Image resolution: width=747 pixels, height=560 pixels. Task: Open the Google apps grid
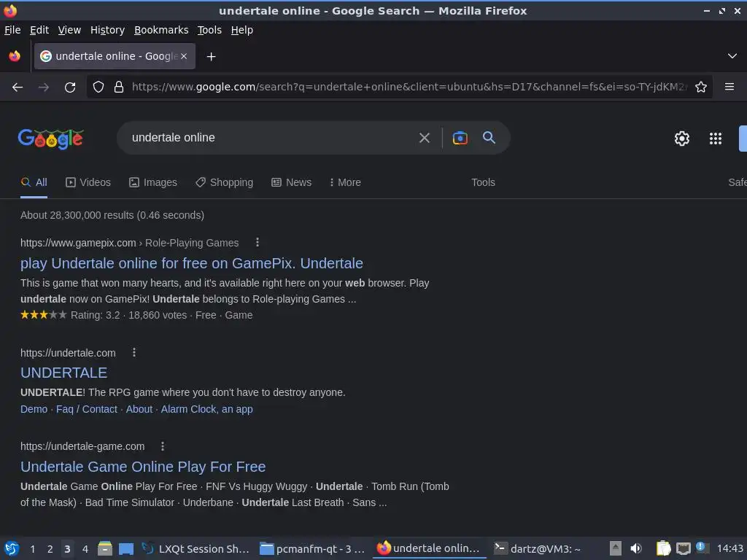coord(716,139)
